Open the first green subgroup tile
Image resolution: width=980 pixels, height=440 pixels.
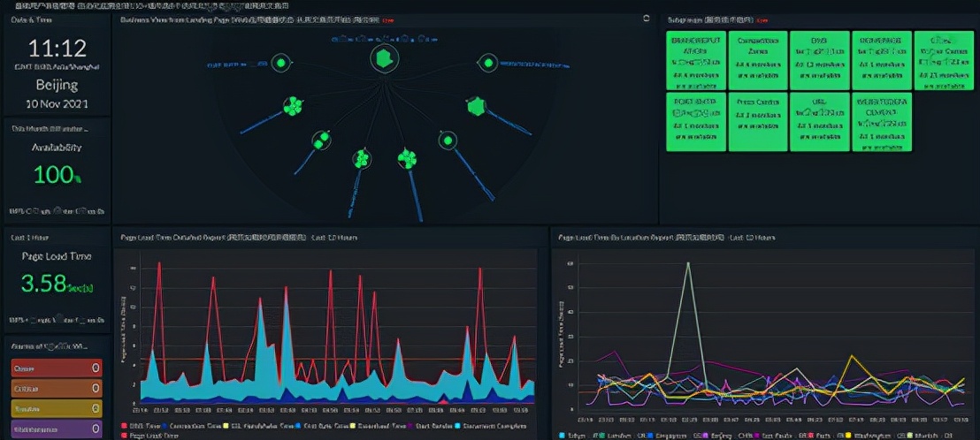point(696,61)
